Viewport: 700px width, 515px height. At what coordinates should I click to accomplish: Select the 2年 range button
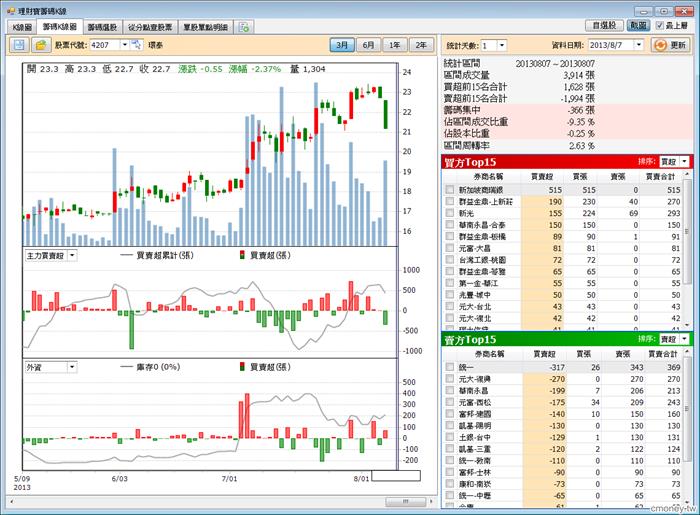click(421, 45)
